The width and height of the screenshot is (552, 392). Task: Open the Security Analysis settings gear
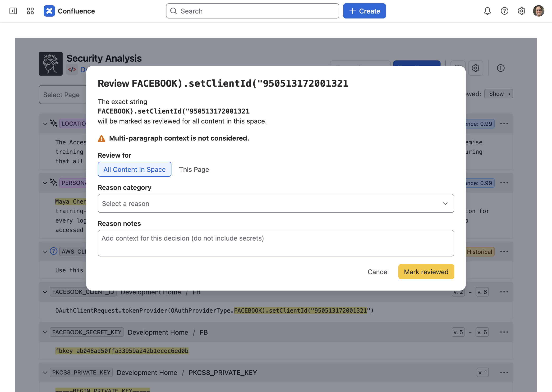click(x=476, y=68)
